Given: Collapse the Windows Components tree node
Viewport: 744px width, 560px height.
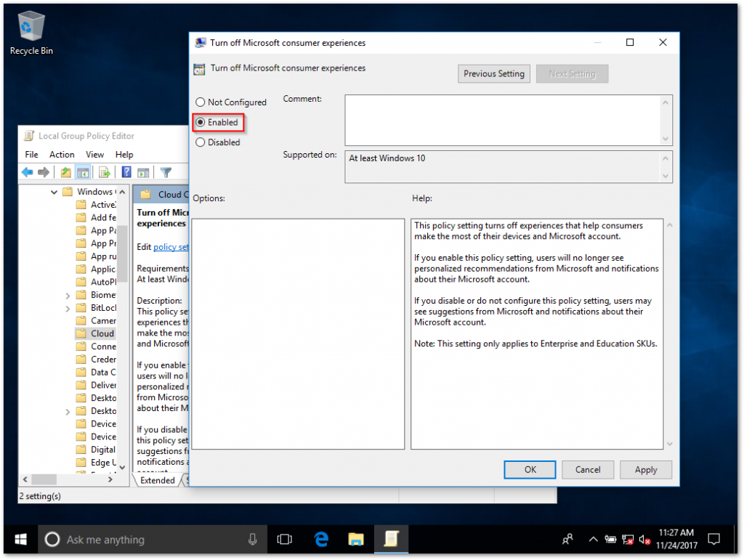Looking at the screenshot, I should pyautogui.click(x=54, y=192).
